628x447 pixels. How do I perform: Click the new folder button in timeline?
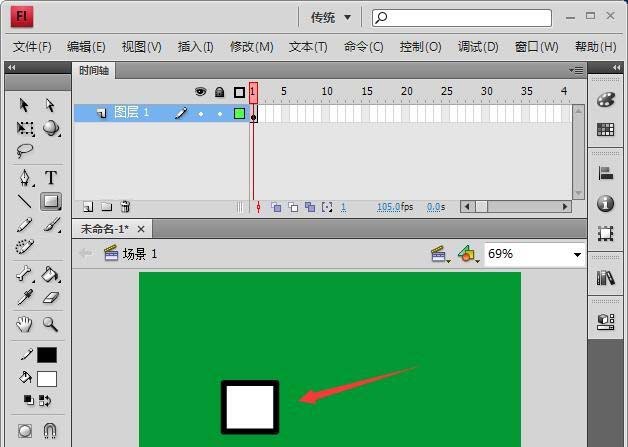(x=107, y=207)
